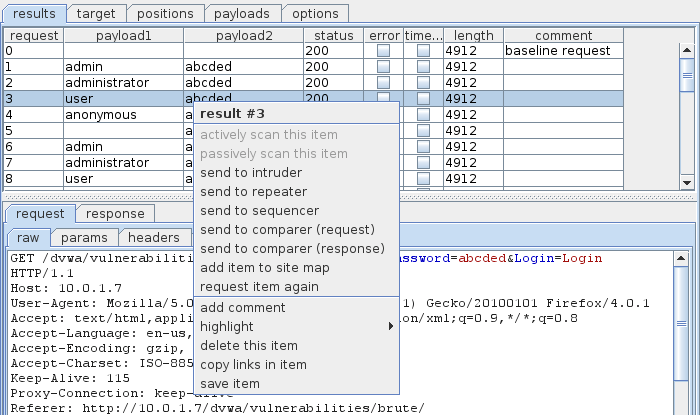This screenshot has height=415, width=700.
Task: Sort results by length column header
Action: point(472,35)
